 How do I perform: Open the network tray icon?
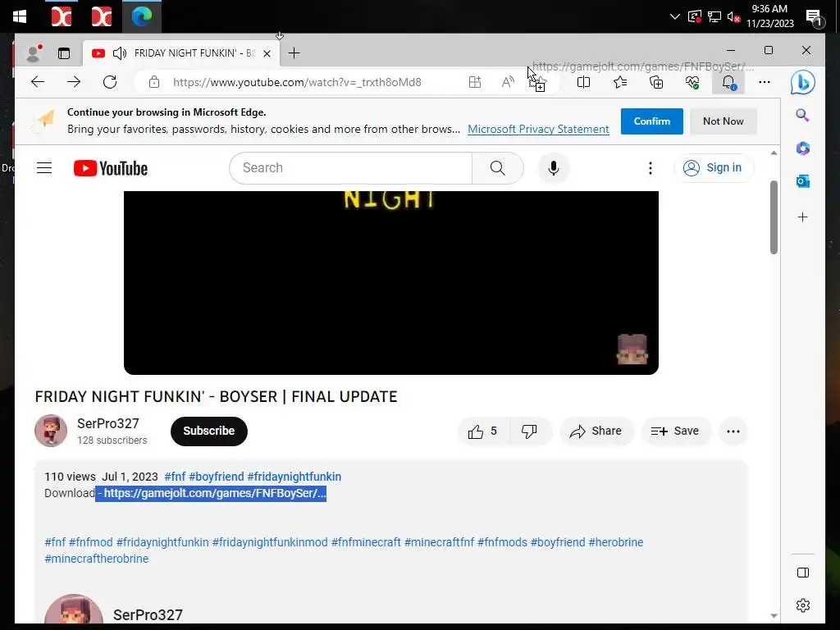click(x=714, y=16)
